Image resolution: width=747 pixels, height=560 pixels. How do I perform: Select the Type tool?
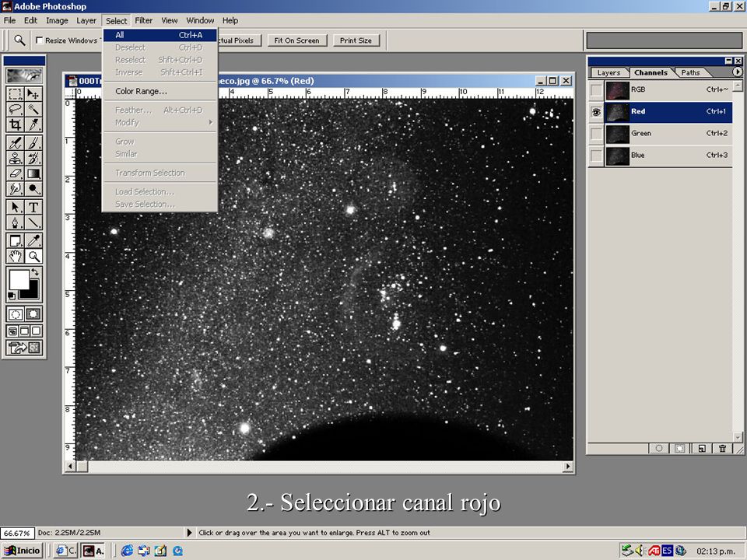coord(33,207)
